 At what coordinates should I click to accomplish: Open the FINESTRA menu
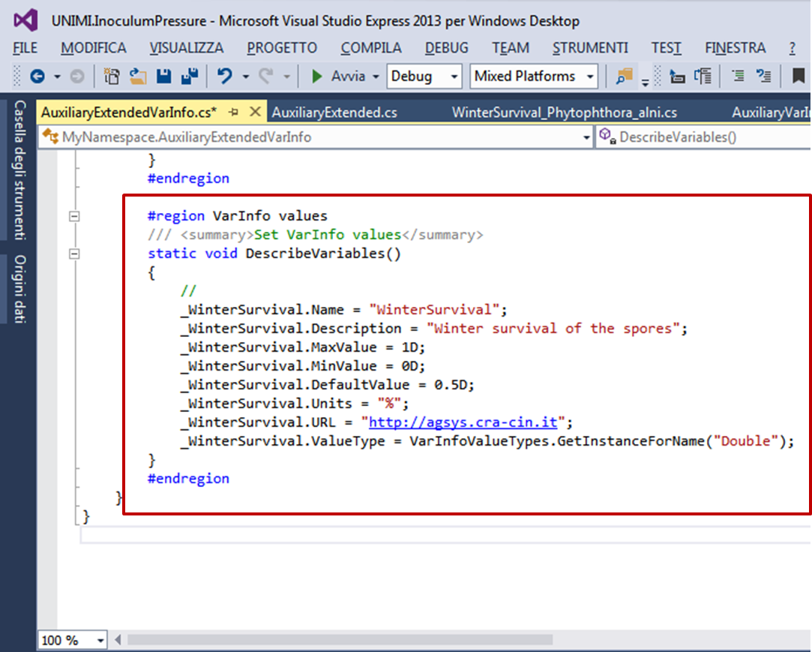point(736,48)
